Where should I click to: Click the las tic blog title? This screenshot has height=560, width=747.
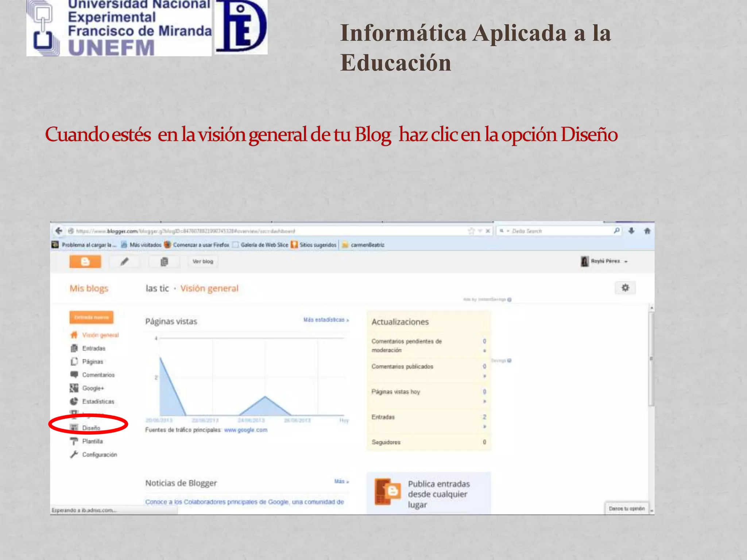tap(157, 288)
